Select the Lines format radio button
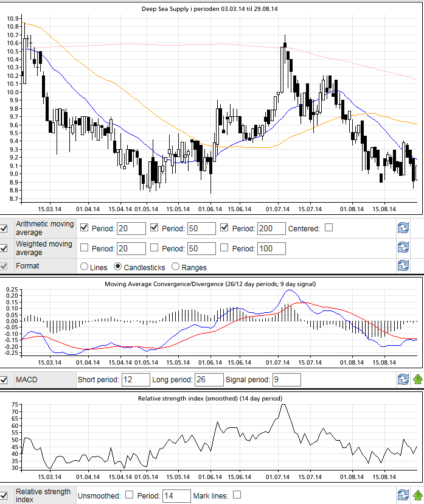This screenshot has width=424, height=504. [x=85, y=267]
